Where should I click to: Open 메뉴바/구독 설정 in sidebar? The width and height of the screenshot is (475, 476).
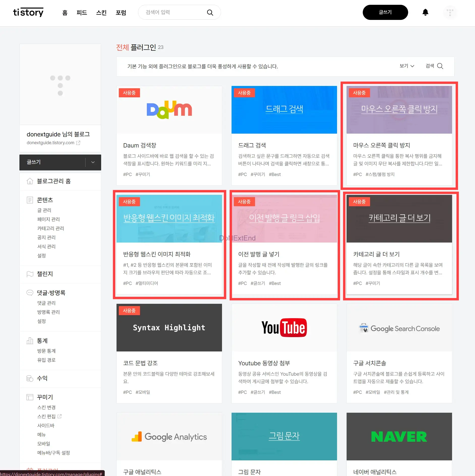53,453
